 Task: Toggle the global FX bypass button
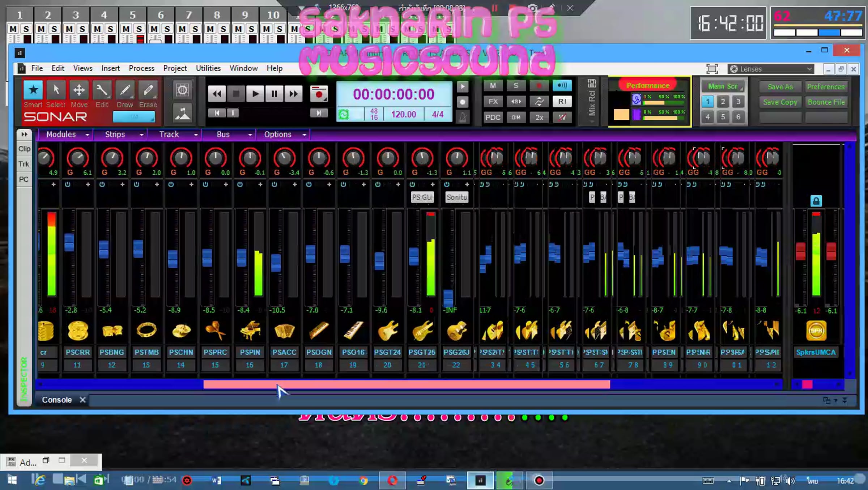[493, 102]
